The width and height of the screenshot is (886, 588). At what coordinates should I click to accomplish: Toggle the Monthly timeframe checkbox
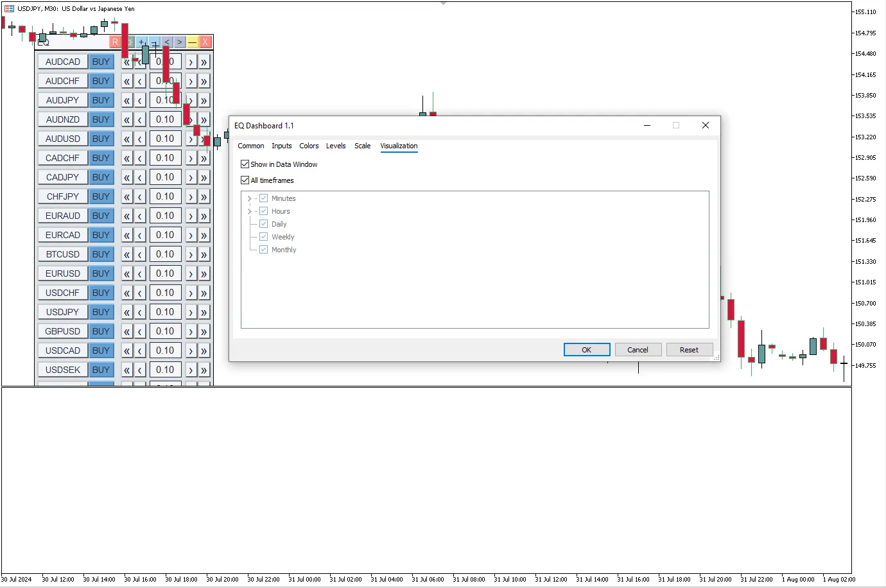coord(263,250)
